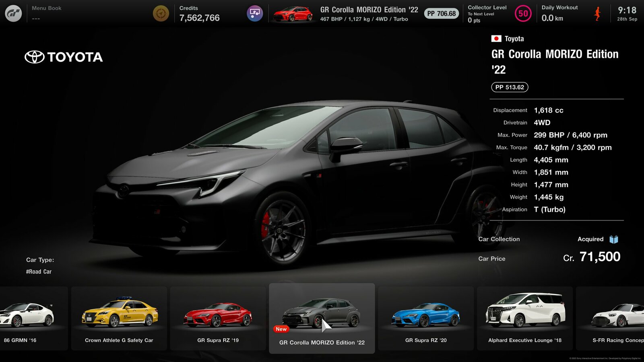The image size is (644, 362).
Task: Click the Height 1,477 mm value
Action: [551, 185]
